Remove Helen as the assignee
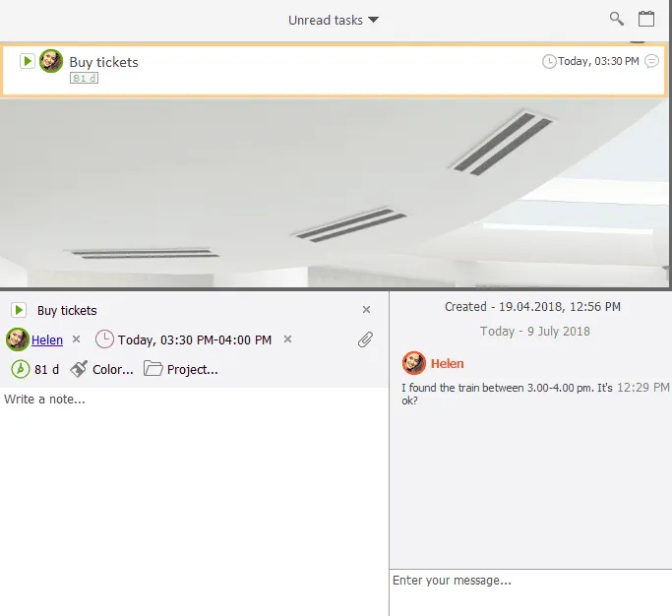Viewport: 672px width, 616px height. pos(76,339)
